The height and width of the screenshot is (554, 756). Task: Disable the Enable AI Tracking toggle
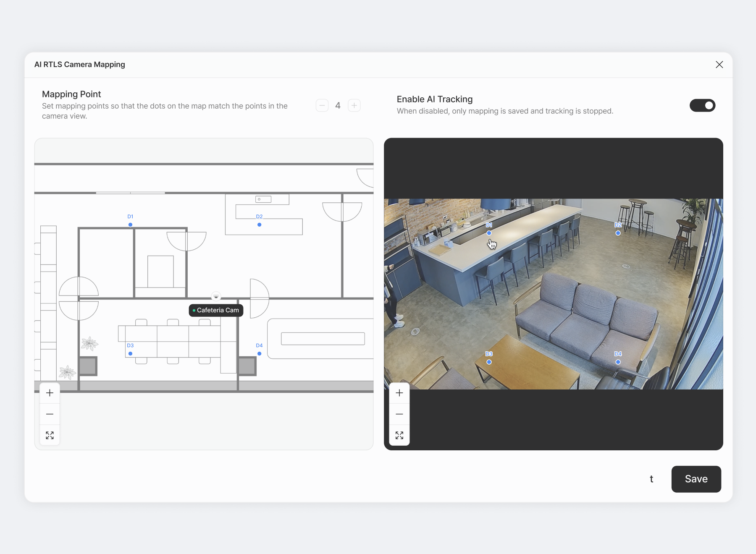(702, 105)
